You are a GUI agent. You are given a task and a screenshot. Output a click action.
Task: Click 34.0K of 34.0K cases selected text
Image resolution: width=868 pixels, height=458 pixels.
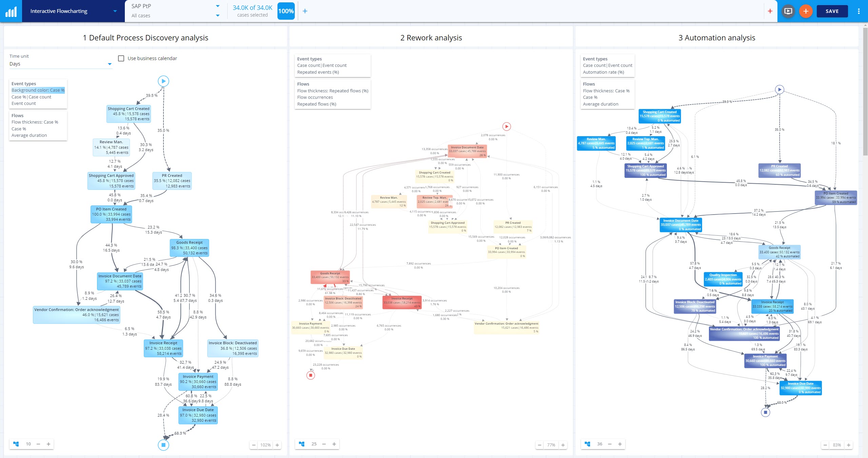[252, 11]
